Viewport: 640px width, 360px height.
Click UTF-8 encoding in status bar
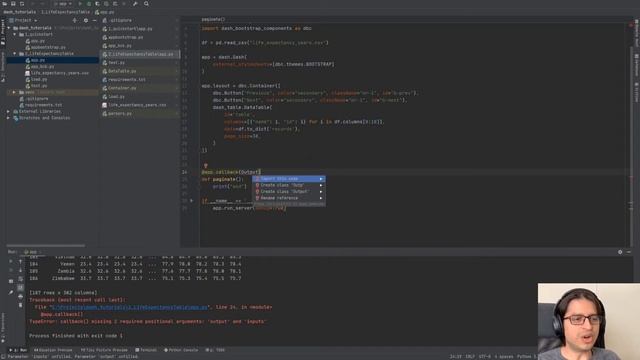pos(485,356)
